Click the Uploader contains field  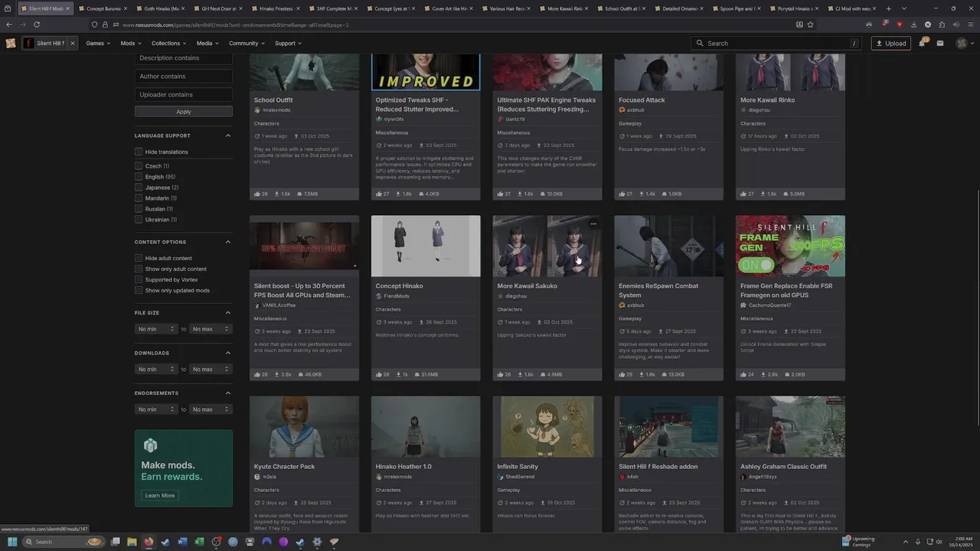click(184, 95)
